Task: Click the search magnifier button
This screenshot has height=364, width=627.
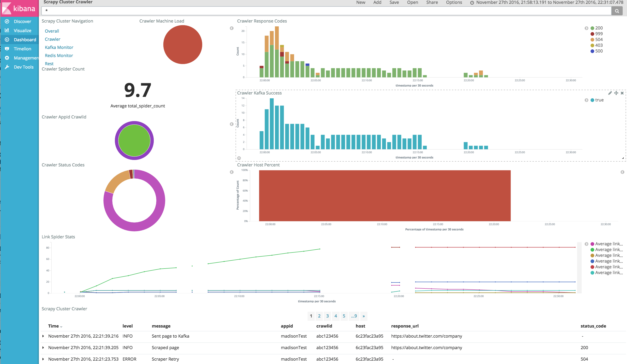Action: click(617, 11)
